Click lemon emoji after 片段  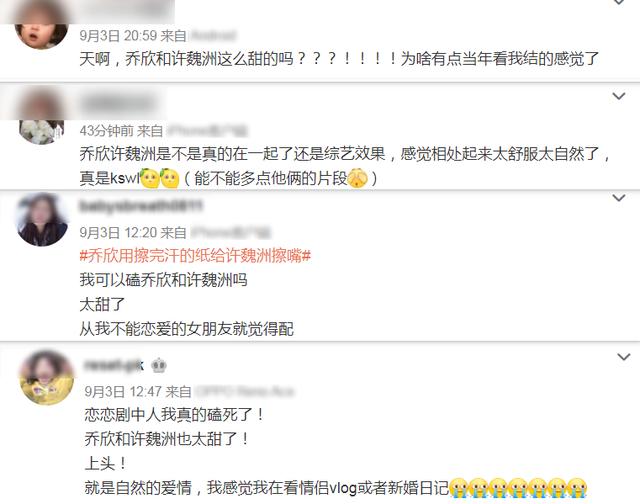tap(358, 178)
